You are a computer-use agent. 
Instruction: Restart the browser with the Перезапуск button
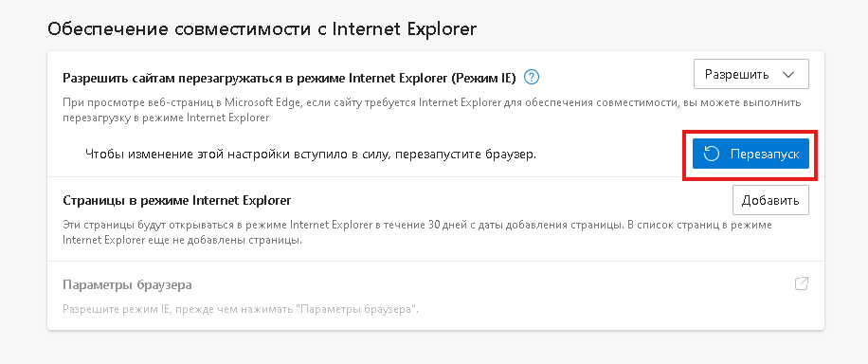click(x=750, y=154)
